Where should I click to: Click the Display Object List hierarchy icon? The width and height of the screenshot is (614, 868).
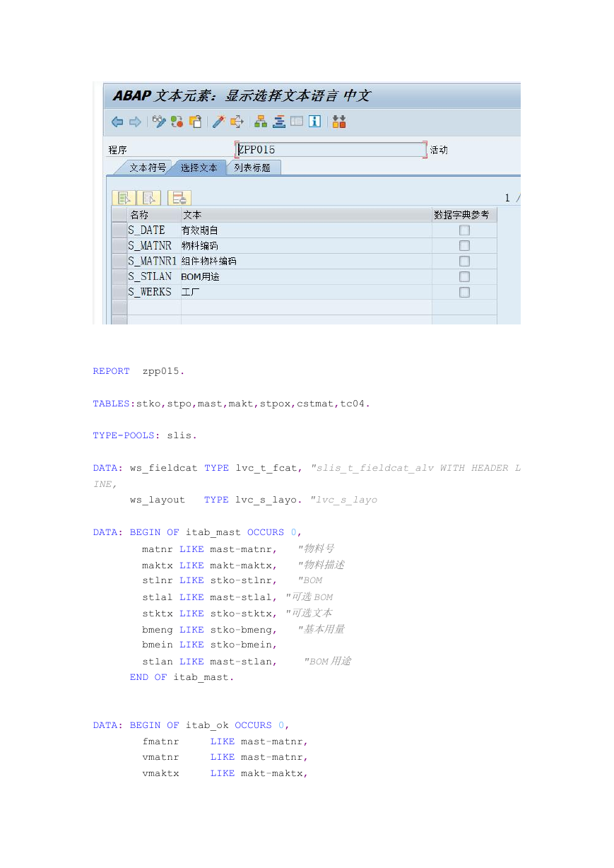click(x=261, y=122)
